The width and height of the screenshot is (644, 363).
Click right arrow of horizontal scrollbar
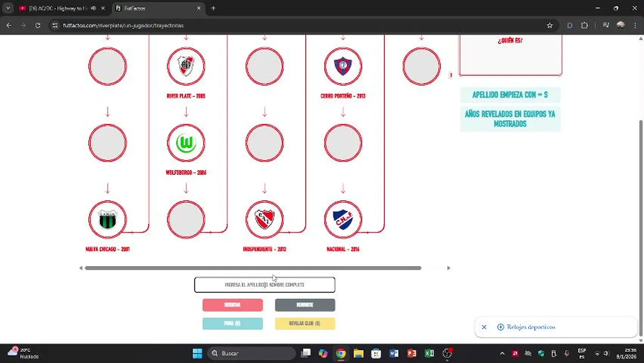(448, 268)
